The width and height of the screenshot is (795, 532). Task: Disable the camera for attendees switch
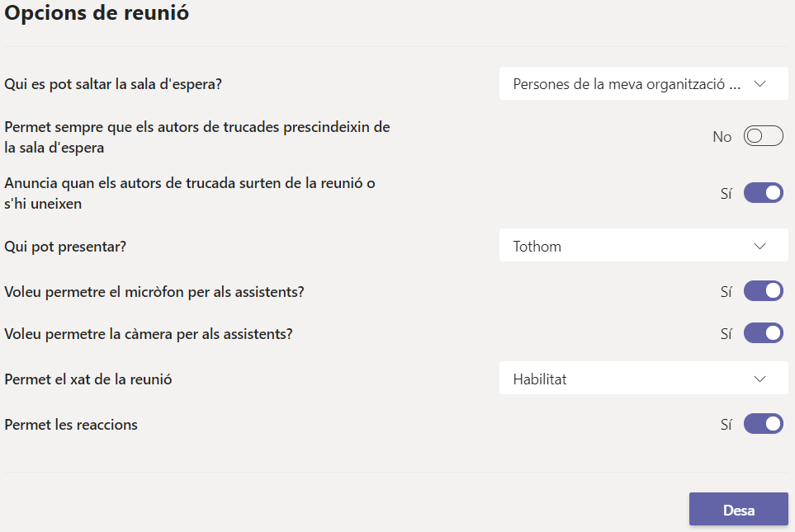(x=763, y=333)
